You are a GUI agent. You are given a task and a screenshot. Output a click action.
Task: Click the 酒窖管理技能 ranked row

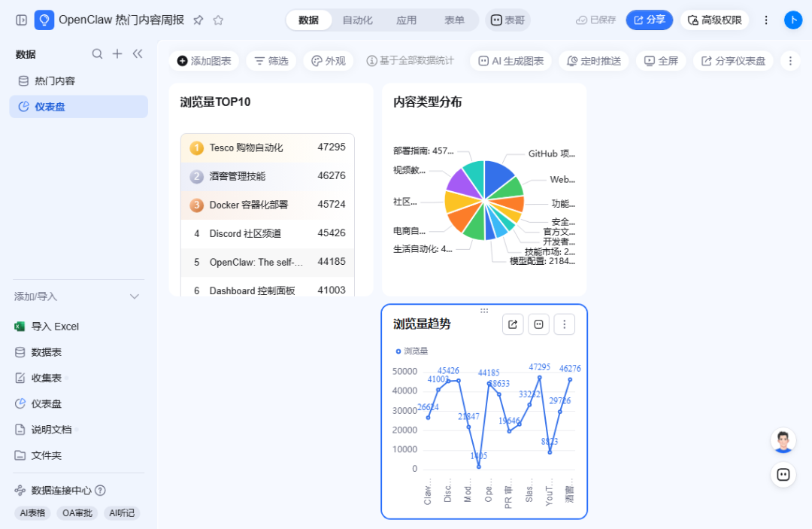click(x=267, y=176)
